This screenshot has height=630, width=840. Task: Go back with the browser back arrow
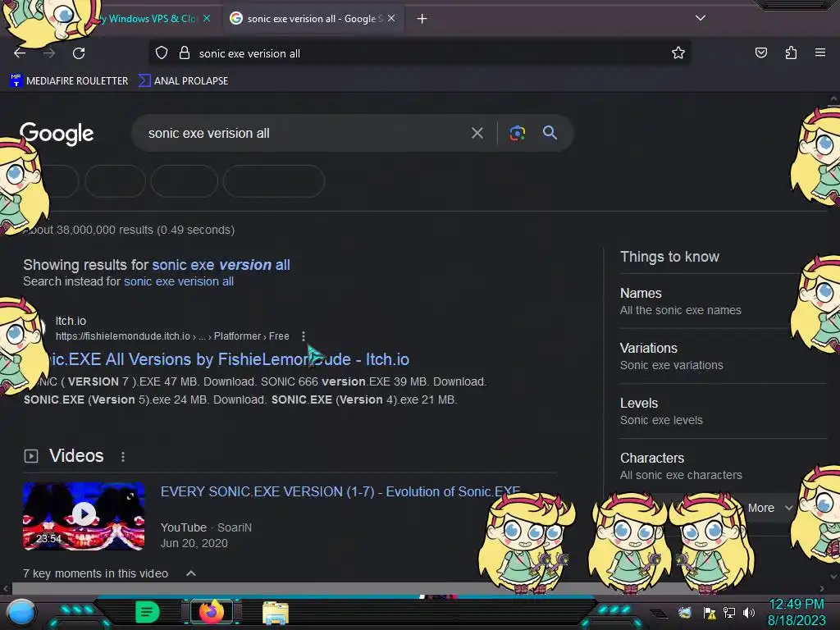pos(20,53)
